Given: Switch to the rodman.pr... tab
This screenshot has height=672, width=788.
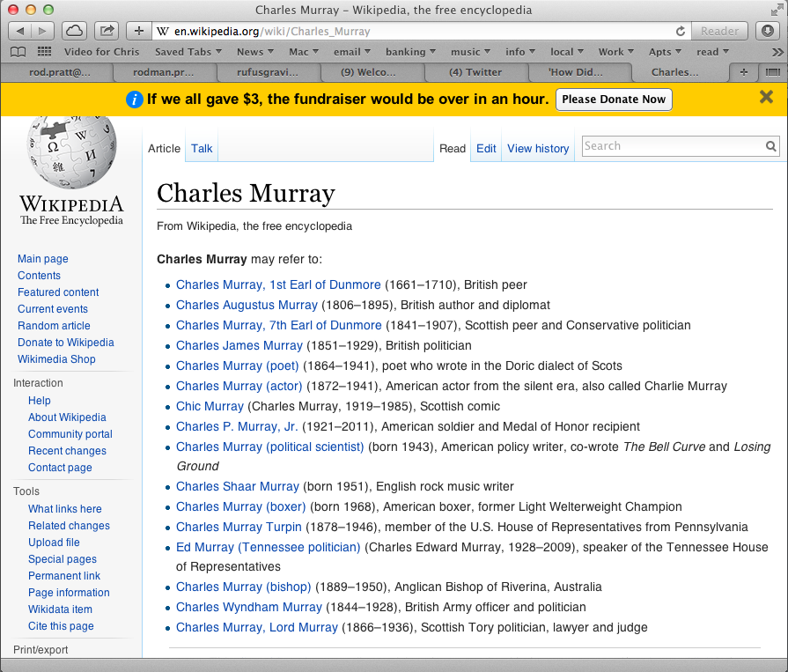Looking at the screenshot, I should click(164, 72).
